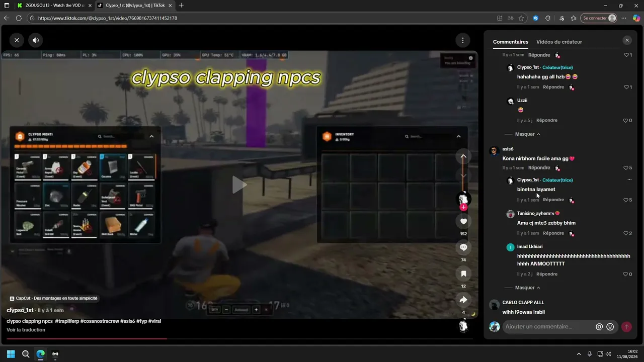The height and width of the screenshot is (362, 644).
Task: Open the browser tab actions menu
Action: pos(7,6)
